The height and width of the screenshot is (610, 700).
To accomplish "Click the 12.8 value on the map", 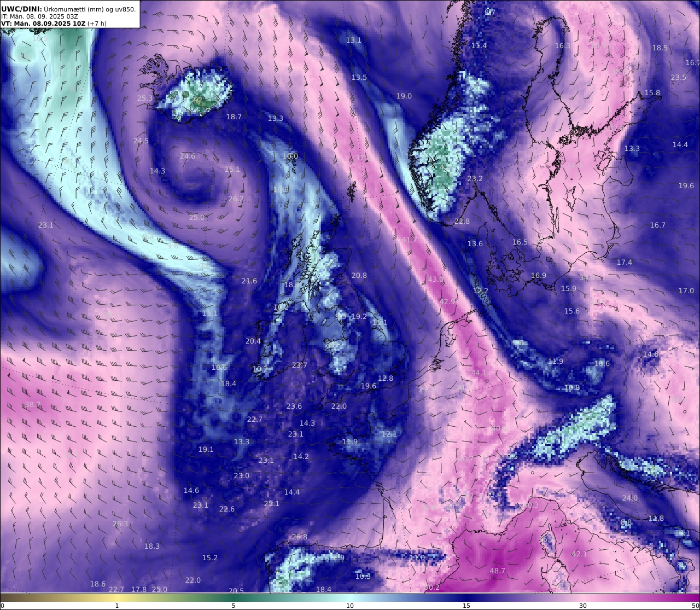I will point(386,378).
